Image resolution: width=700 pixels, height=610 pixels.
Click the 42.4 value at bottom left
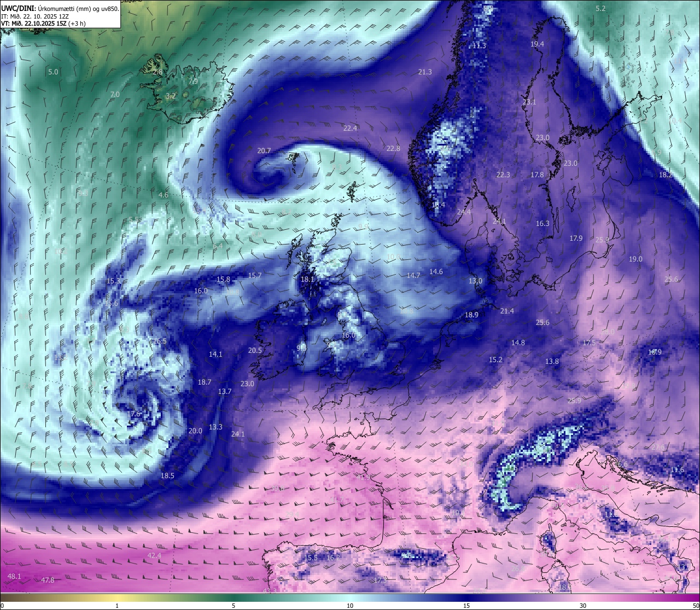(154, 555)
